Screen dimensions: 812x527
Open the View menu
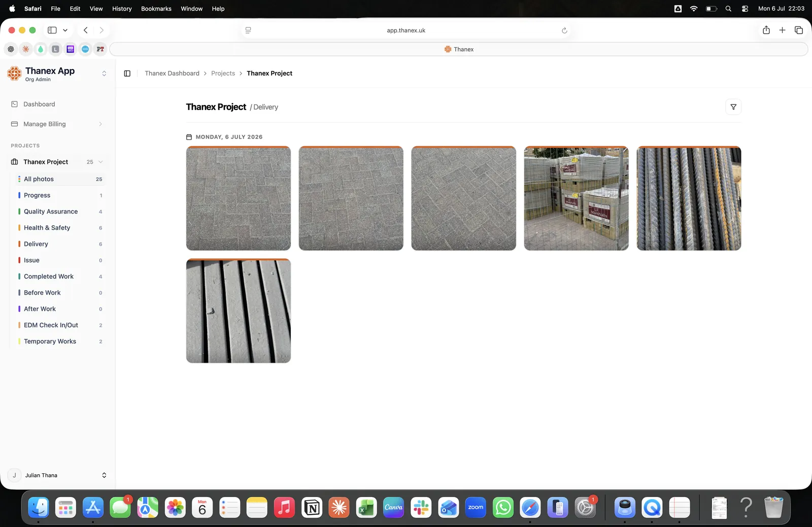(96, 9)
